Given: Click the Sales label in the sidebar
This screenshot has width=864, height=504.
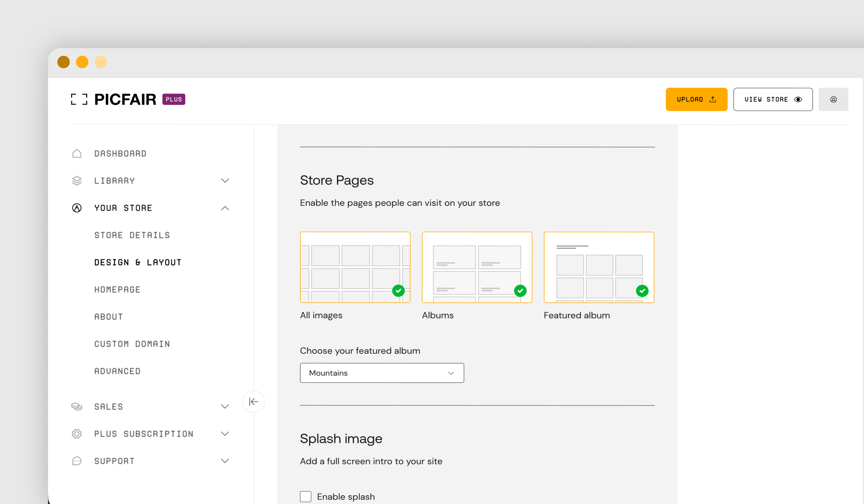Looking at the screenshot, I should [x=108, y=406].
